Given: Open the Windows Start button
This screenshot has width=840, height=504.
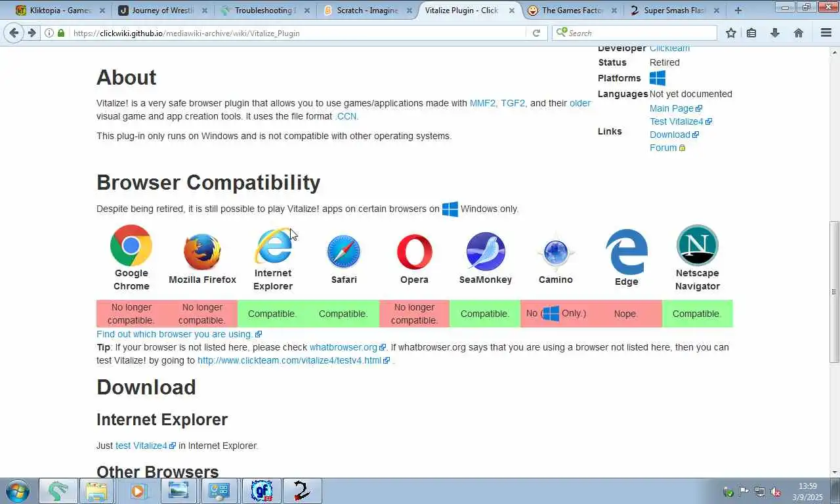Looking at the screenshot, I should point(17,491).
